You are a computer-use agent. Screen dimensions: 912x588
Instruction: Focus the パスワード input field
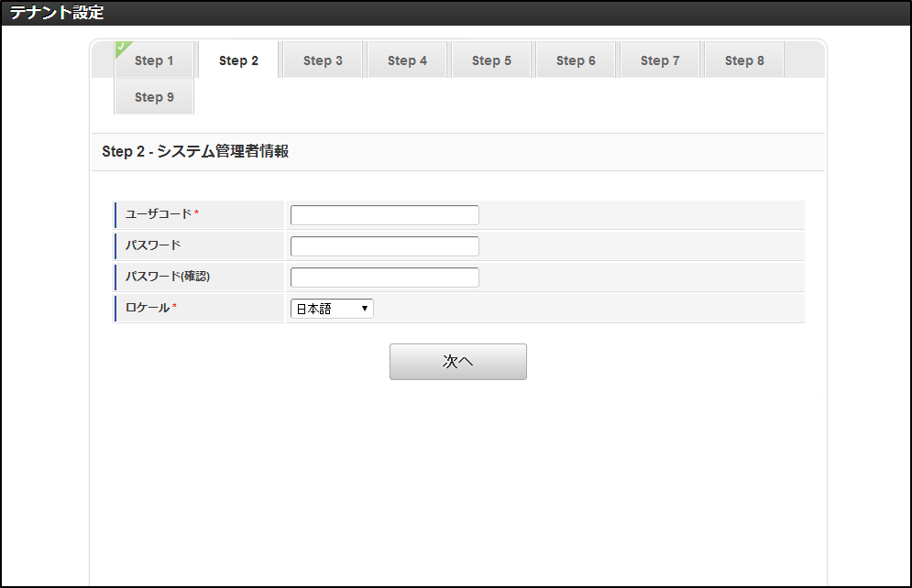click(x=384, y=246)
